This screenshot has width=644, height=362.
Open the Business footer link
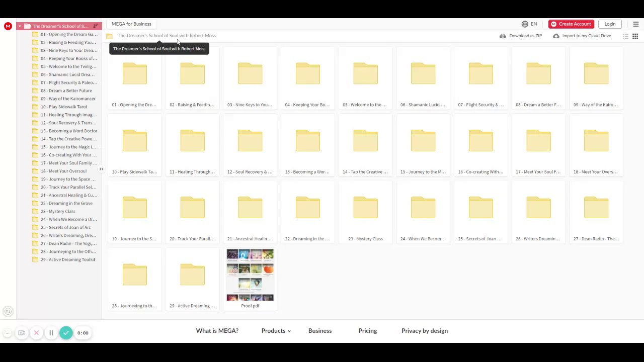point(320,331)
